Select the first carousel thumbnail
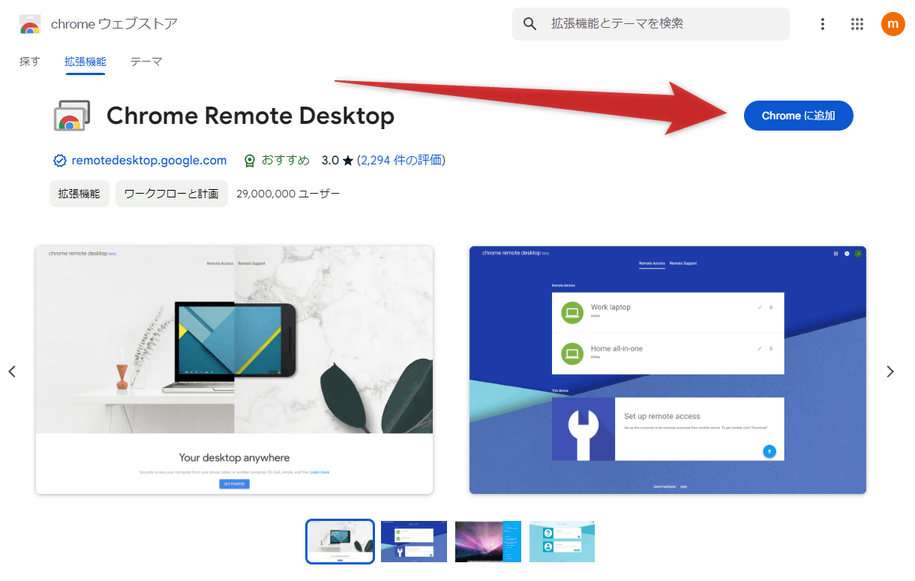915x581 pixels. tap(340, 541)
